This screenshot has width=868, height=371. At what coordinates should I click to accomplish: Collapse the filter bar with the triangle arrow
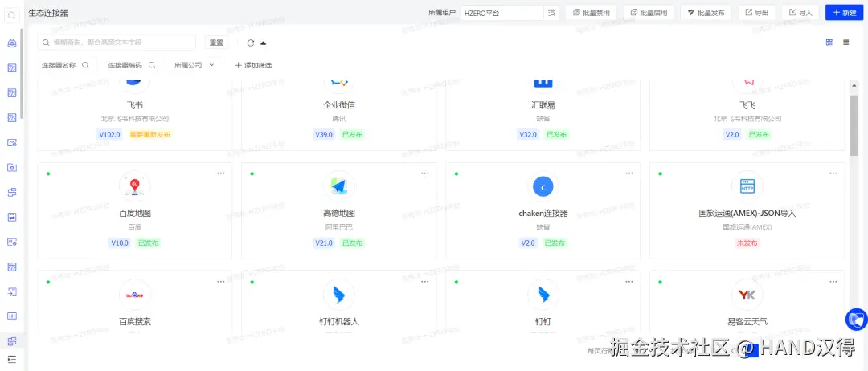tap(264, 43)
